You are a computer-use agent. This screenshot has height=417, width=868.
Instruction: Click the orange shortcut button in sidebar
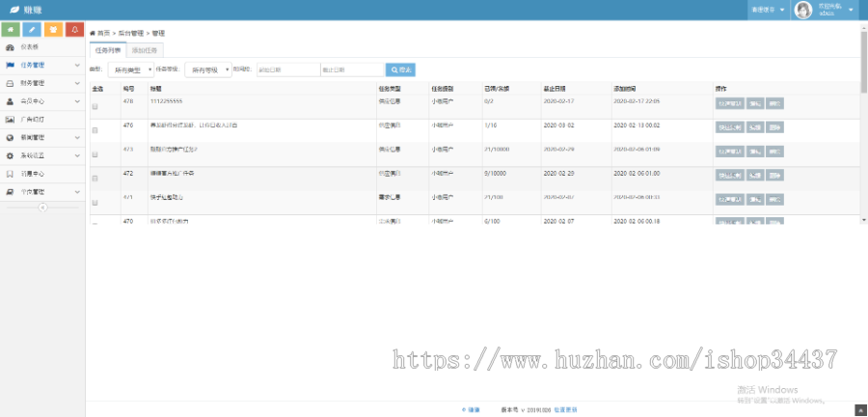(53, 30)
